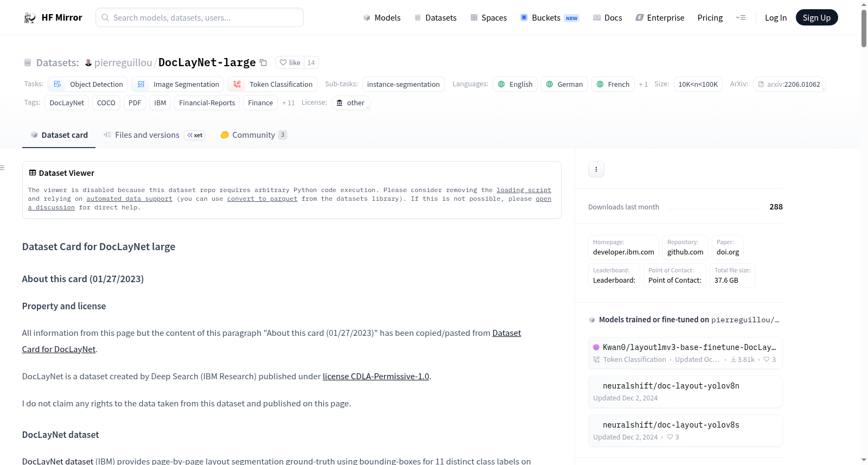Open the doi.org paper link
Viewport: 868px width, 465px height.
pyautogui.click(x=727, y=247)
